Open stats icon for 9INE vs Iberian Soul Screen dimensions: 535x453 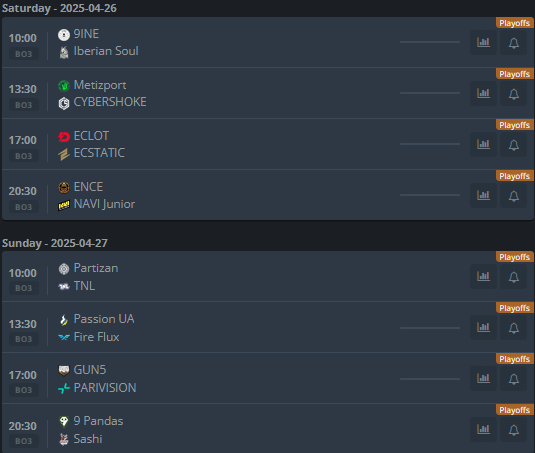click(x=483, y=42)
